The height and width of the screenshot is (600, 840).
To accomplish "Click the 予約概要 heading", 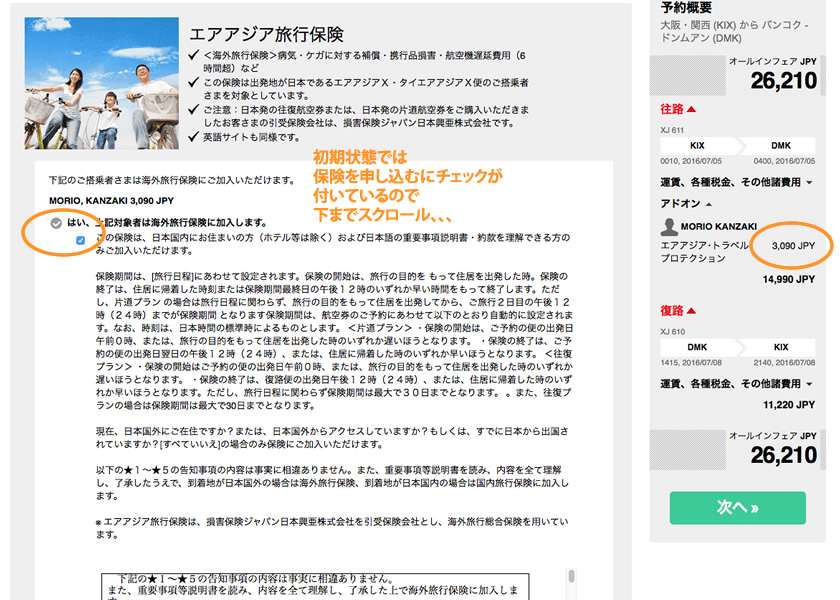I will coord(686,8).
